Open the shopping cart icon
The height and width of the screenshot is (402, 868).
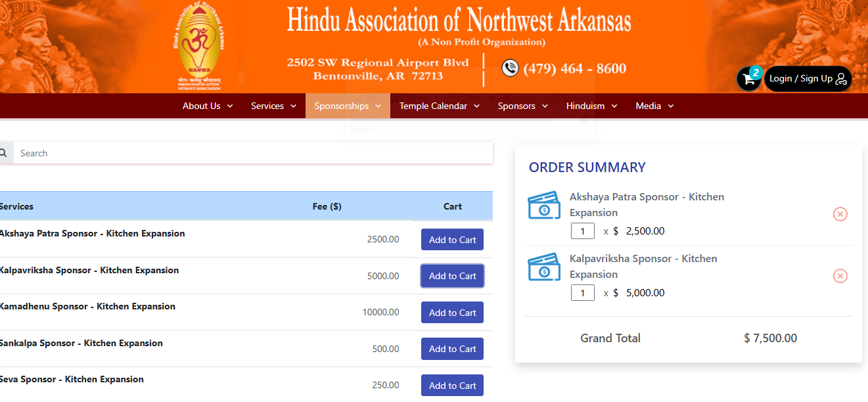click(748, 79)
